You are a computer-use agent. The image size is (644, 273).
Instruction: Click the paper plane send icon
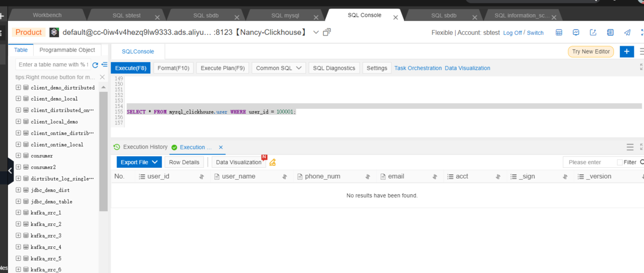[x=627, y=33]
